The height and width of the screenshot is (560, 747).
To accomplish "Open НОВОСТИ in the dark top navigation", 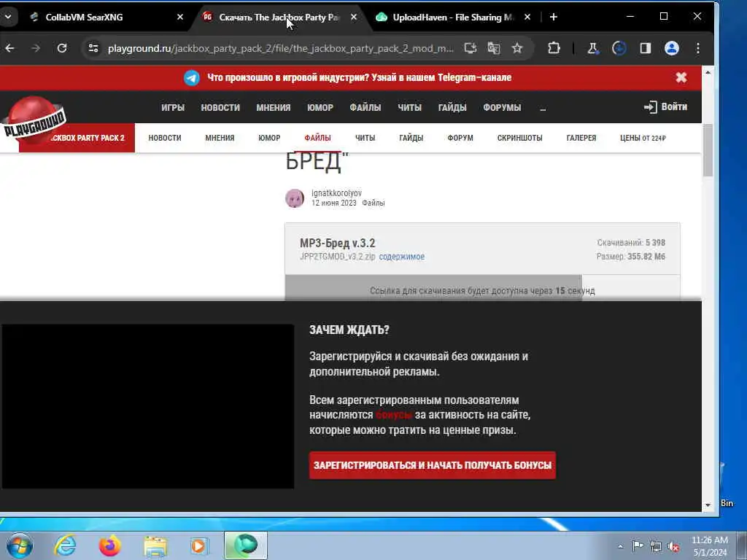I will [x=220, y=108].
